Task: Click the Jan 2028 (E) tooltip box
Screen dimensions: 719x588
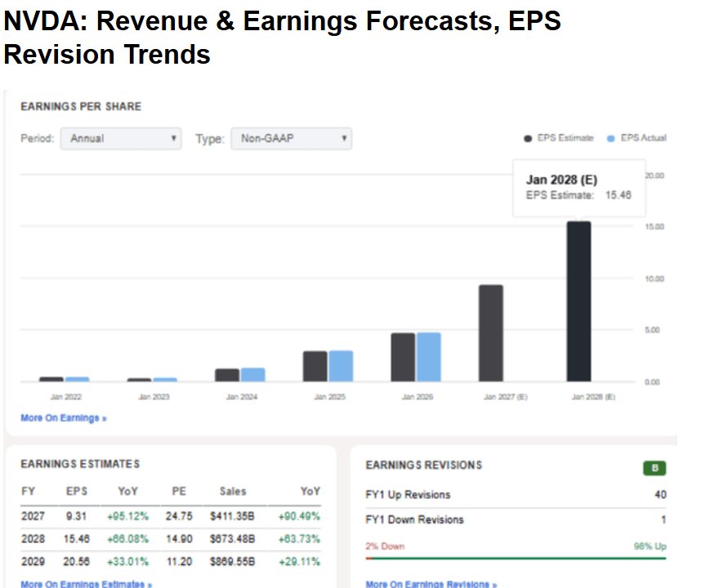Action: [x=578, y=188]
